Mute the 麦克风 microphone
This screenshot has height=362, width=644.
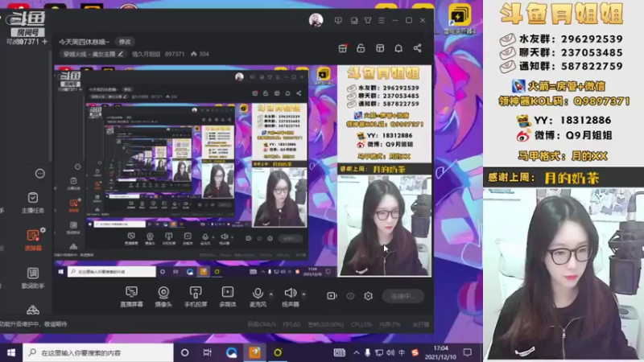click(x=258, y=296)
